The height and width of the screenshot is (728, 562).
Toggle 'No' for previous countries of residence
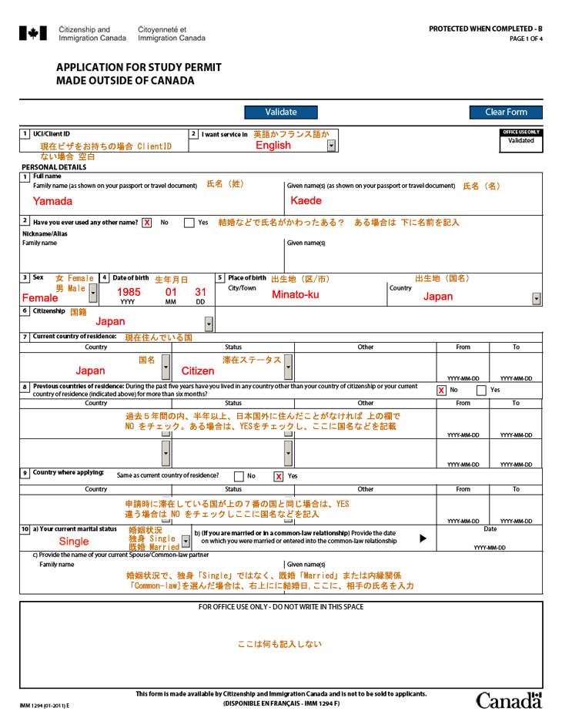click(x=441, y=391)
